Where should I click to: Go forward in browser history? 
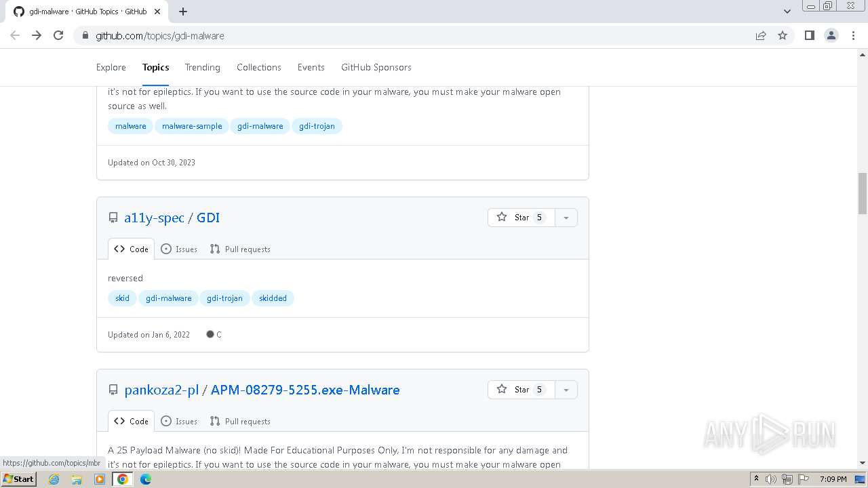(37, 35)
